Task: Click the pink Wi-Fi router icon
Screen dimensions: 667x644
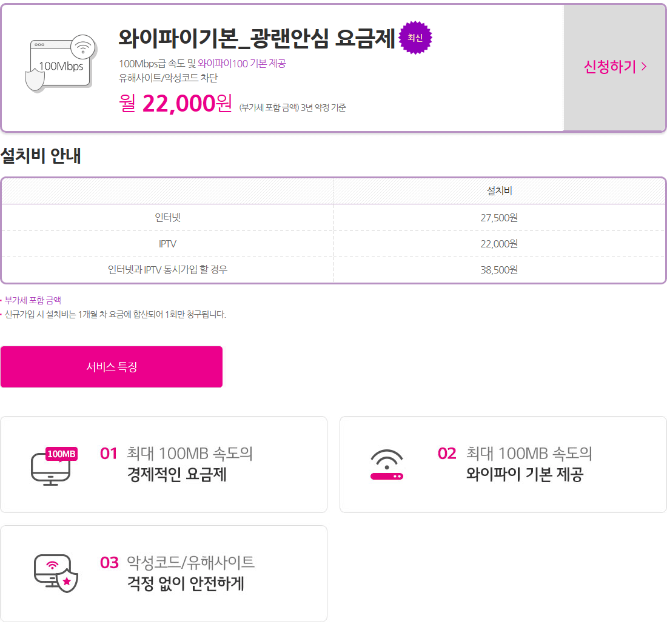Action: coord(387,465)
